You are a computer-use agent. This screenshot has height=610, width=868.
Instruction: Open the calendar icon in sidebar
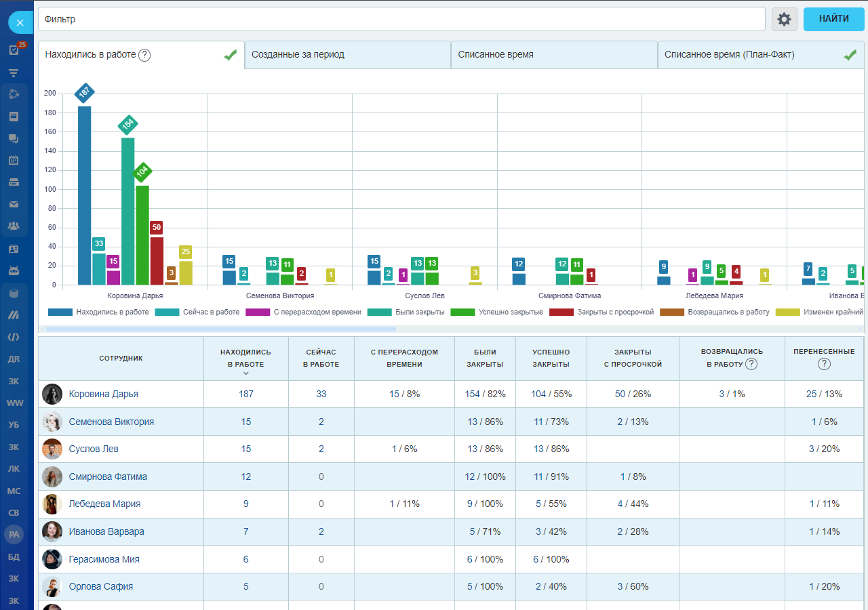[14, 161]
